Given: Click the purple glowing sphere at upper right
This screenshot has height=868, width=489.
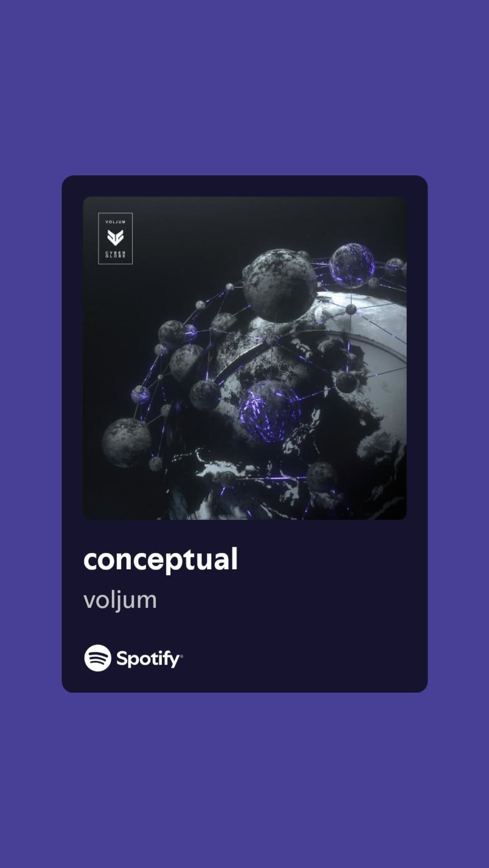Looking at the screenshot, I should (352, 266).
